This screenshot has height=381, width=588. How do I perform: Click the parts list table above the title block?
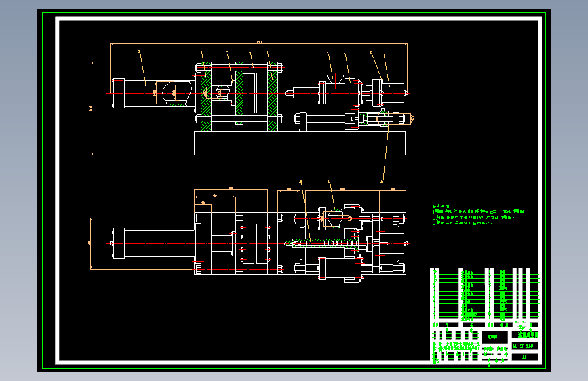coord(484,295)
